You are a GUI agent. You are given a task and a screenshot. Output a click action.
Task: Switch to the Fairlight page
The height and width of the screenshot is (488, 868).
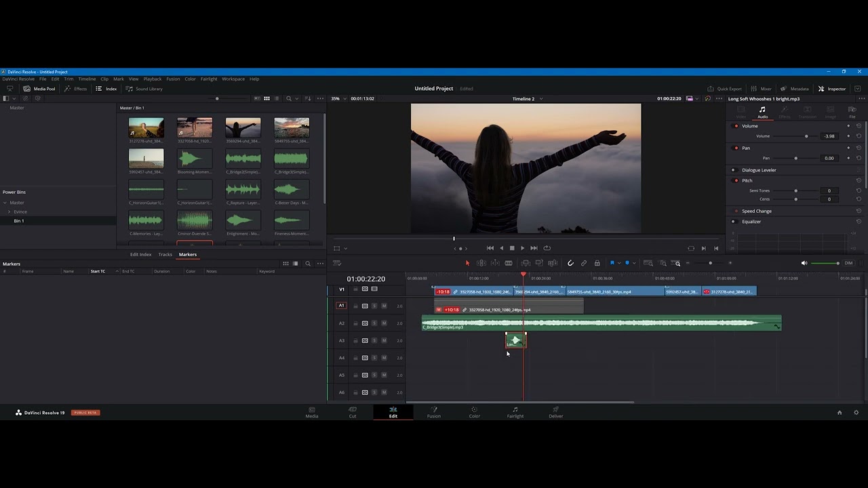click(x=515, y=412)
